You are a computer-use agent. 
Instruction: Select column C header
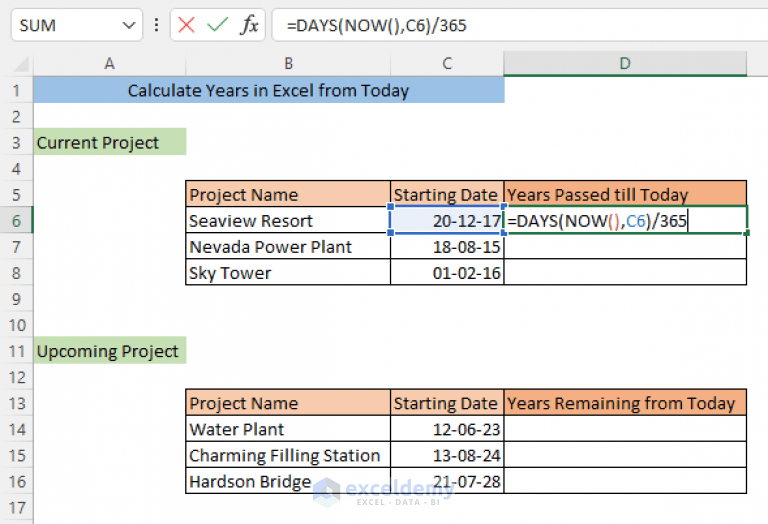point(447,64)
